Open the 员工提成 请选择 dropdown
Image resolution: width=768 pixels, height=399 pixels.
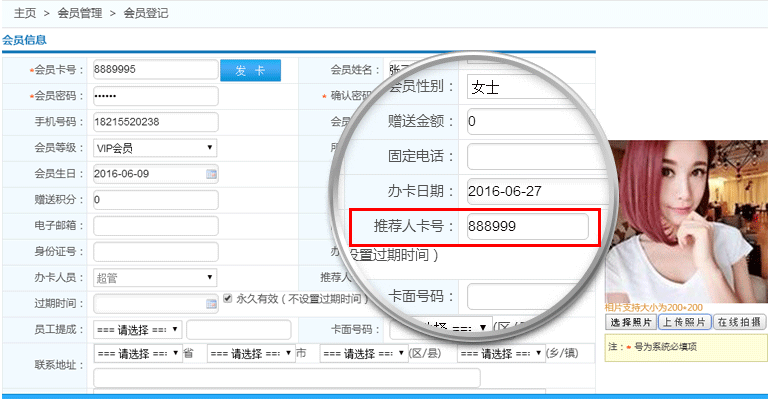138,329
